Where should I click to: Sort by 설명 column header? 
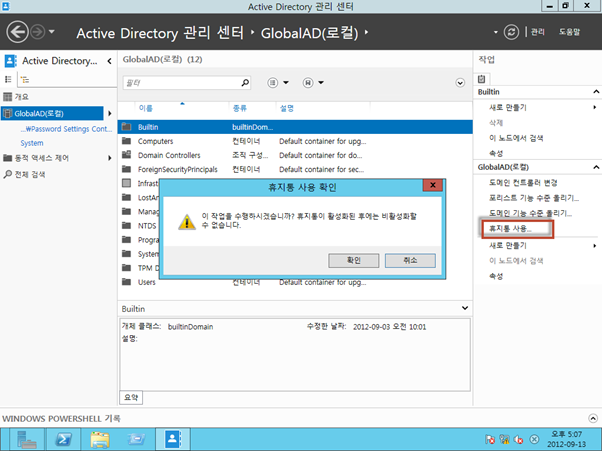[x=287, y=109]
